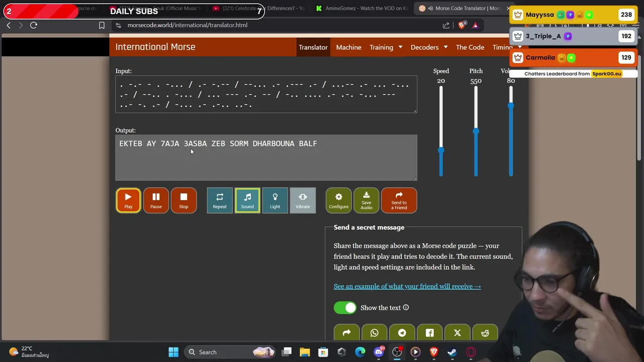Open Task View on taskbar
The width and height of the screenshot is (644, 362).
(287, 352)
